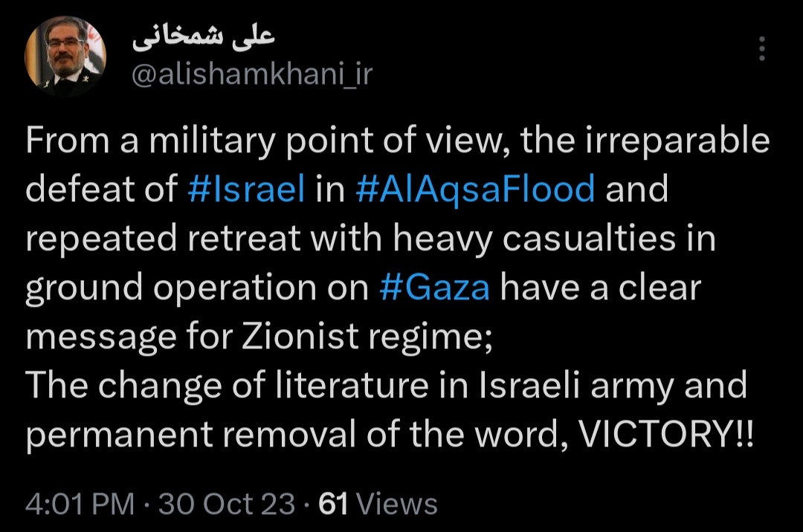Open the #AlAqsaFlood hashtag
Viewport: 803px width, 532px height.
pyautogui.click(x=475, y=189)
